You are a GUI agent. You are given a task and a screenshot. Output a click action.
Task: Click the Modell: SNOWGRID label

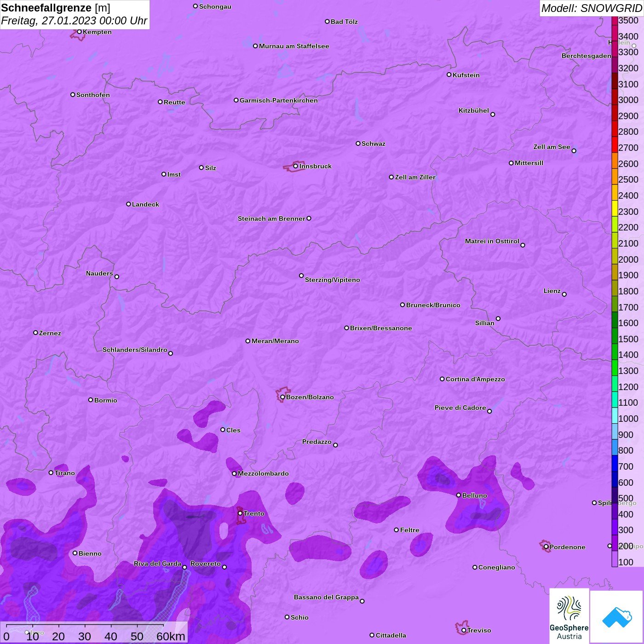[x=591, y=8]
